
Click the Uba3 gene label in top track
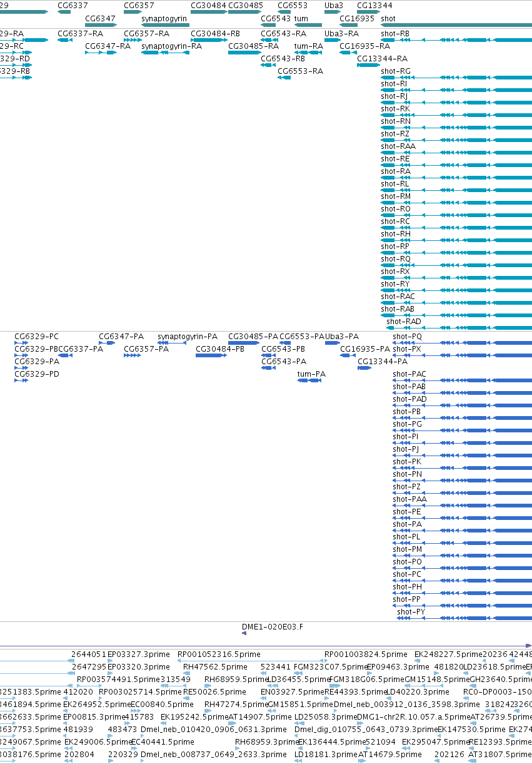tap(334, 5)
